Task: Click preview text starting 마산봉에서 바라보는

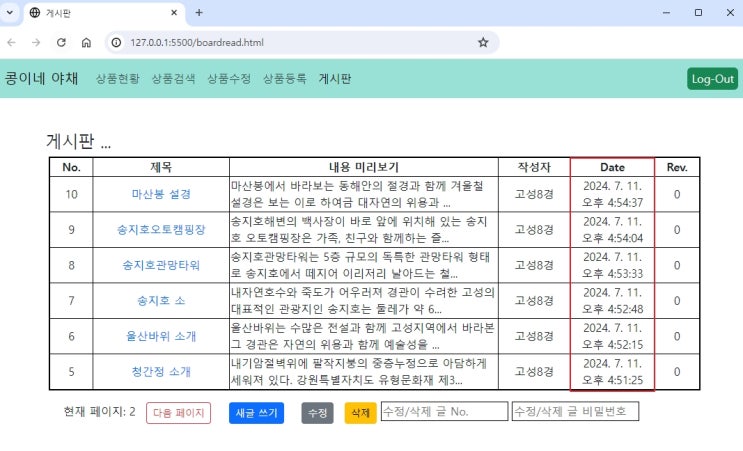Action: point(357,194)
